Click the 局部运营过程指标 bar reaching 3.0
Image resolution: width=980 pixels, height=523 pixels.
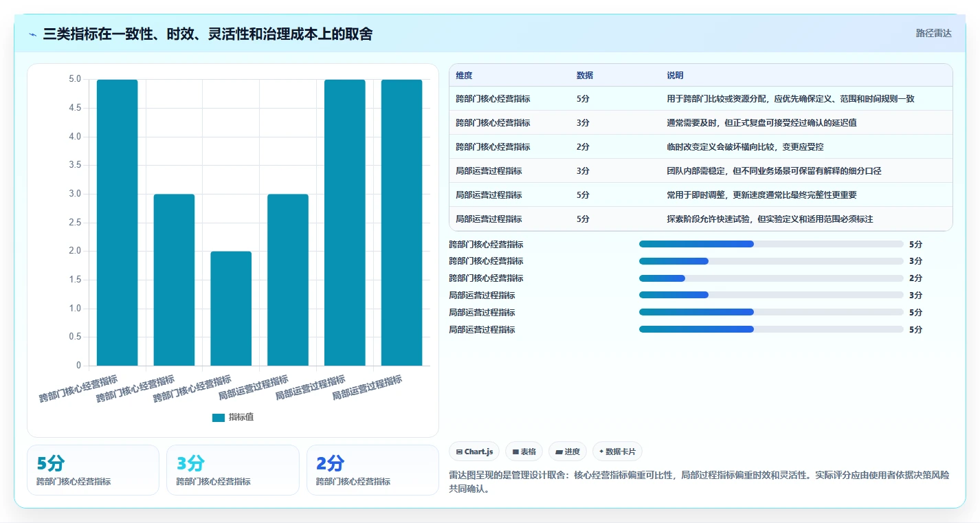tap(288, 280)
